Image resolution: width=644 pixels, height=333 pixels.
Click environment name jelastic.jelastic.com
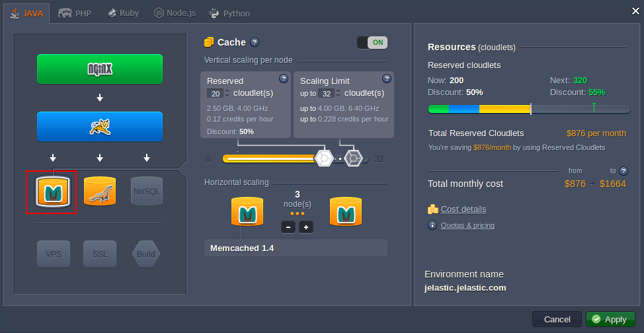[x=465, y=288]
